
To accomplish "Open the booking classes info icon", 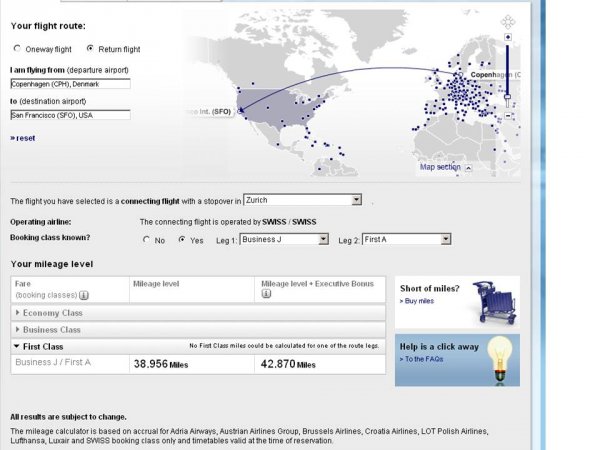I will coord(84,295).
